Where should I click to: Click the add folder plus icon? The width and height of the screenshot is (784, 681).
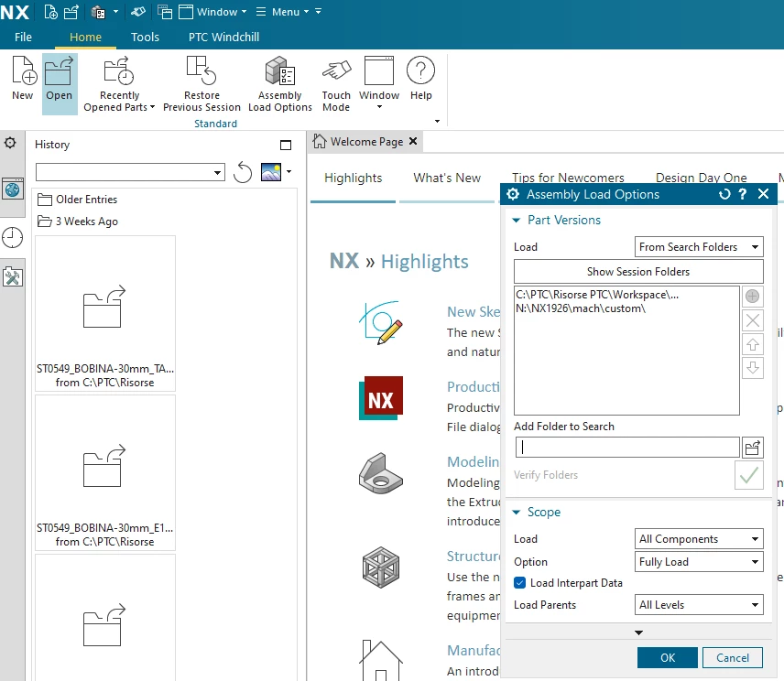pyautogui.click(x=753, y=297)
